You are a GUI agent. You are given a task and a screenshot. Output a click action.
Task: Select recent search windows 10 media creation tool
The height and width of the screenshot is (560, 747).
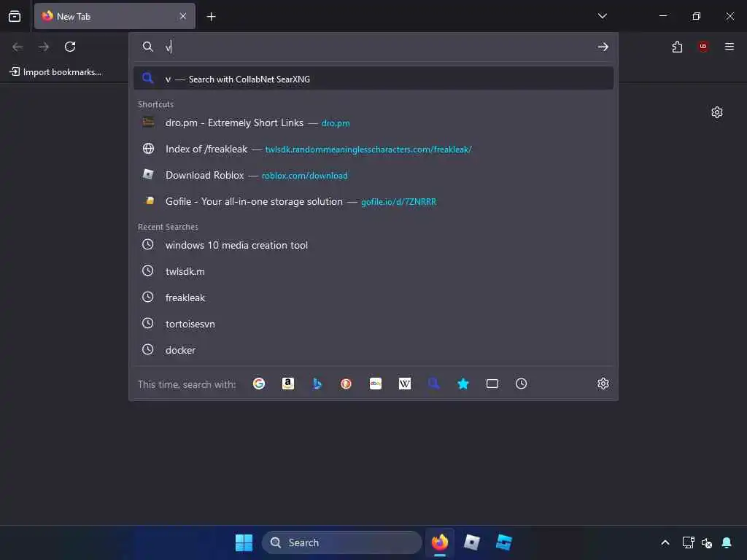tap(373, 245)
